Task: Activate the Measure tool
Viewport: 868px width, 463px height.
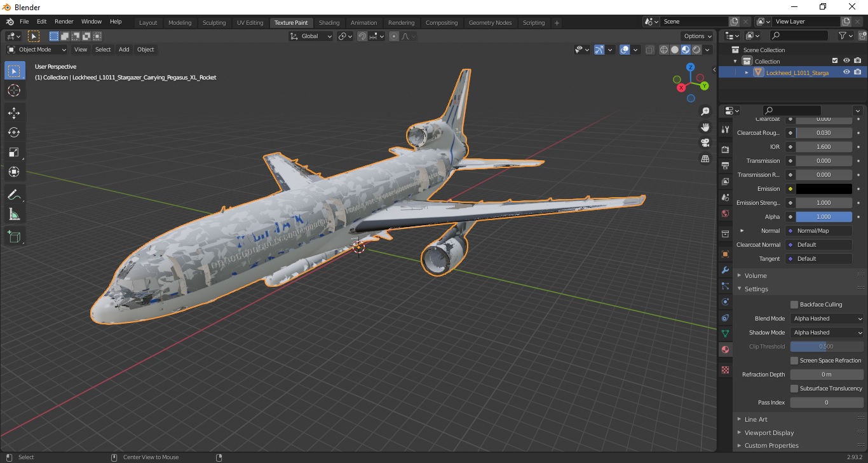Action: pos(15,214)
